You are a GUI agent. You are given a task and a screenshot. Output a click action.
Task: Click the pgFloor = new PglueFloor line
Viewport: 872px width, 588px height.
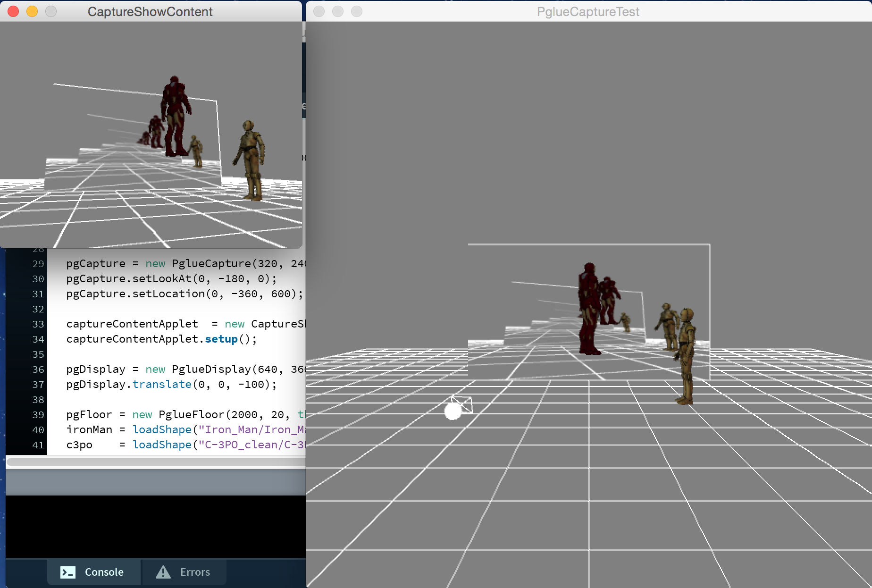(x=186, y=414)
